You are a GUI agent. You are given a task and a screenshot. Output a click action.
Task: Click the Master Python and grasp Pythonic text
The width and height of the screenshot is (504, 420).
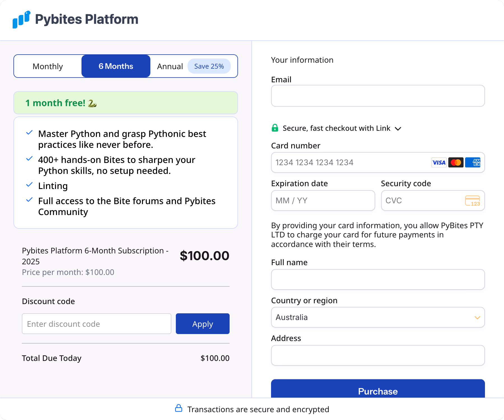[122, 139]
